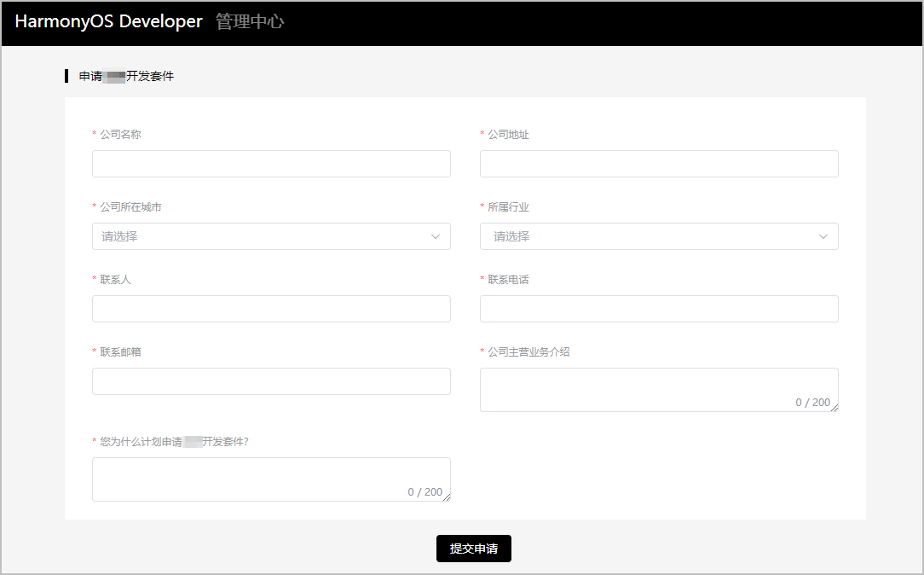Screen dimensions: 924x575
Task: Click the 0 / 200 counter in 公司主营业务介绍
Action: [x=812, y=403]
